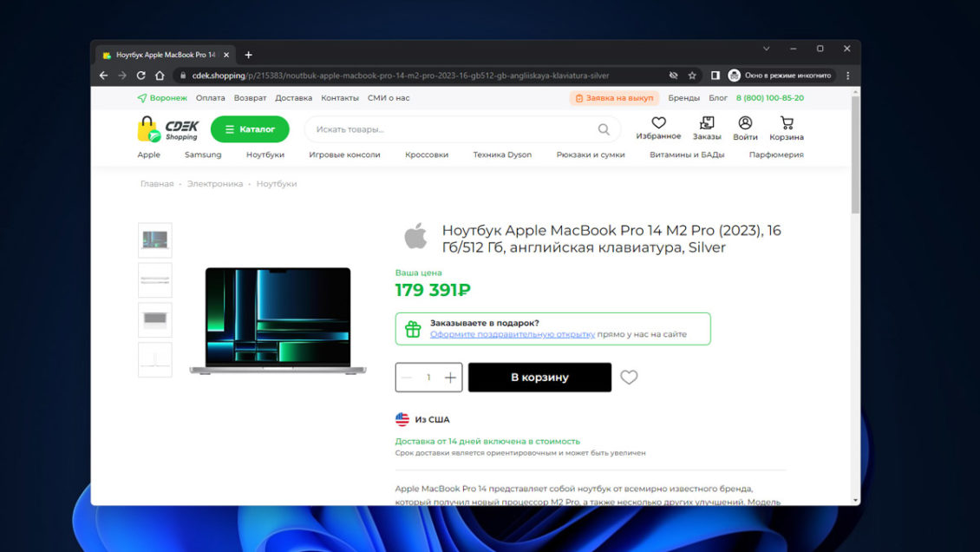Reload the page in browser
The image size is (980, 552).
pos(141,76)
